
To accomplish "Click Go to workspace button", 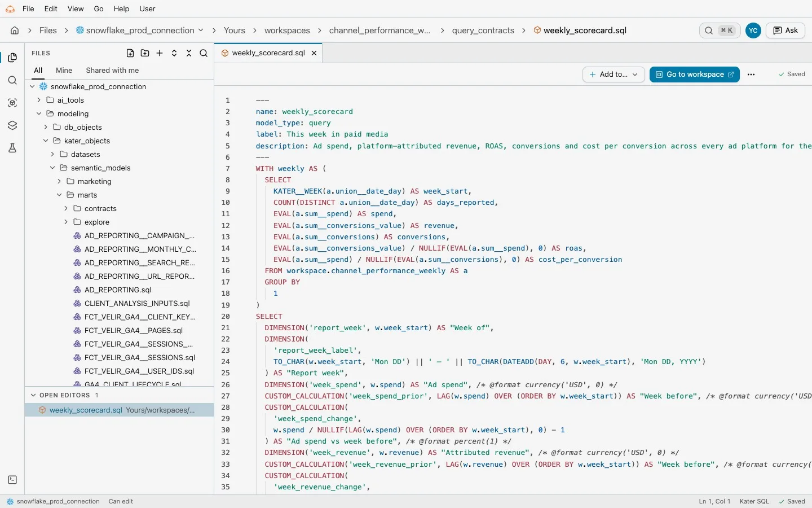I will (694, 75).
